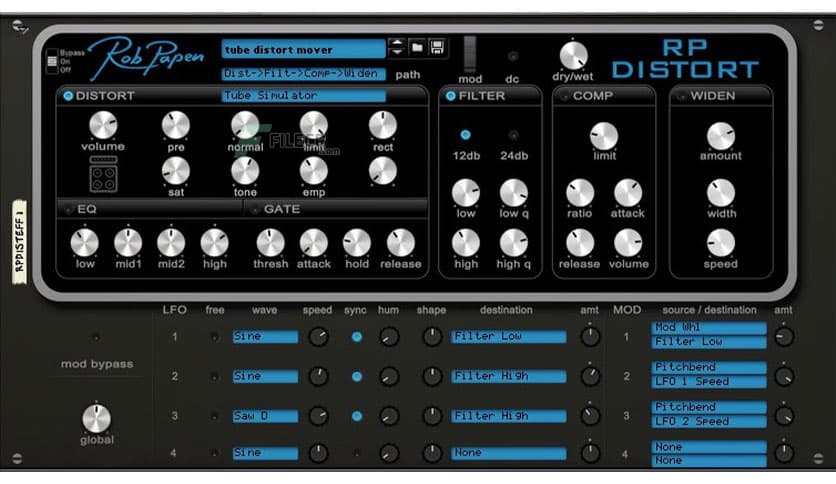Select the 12db filter slope

click(x=465, y=135)
